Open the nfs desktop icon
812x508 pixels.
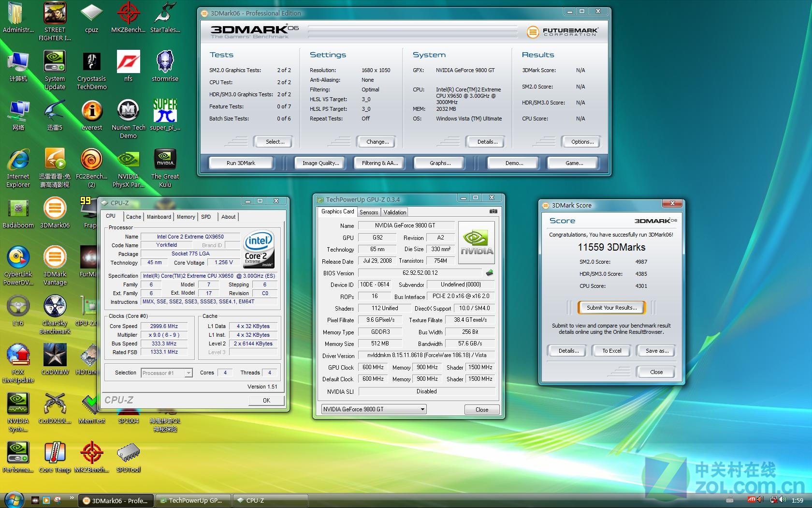pos(128,67)
